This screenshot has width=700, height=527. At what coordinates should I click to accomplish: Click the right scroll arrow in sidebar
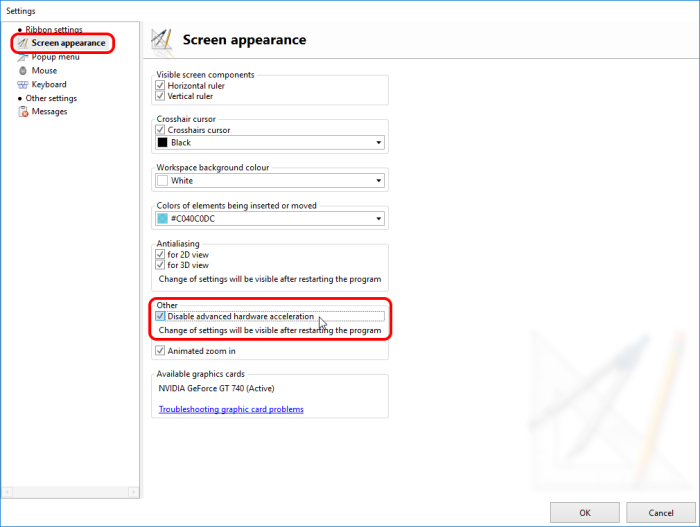131,491
